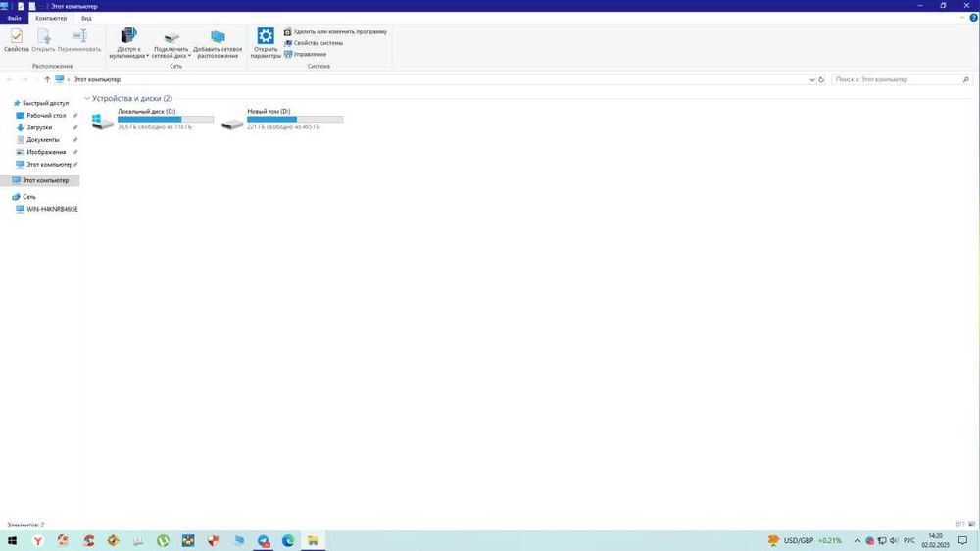
Task: Open Управление in the ribbon
Action: tap(305, 54)
